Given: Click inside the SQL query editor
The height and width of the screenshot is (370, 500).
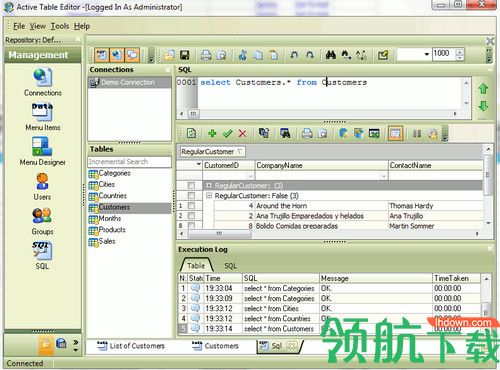Looking at the screenshot, I should [x=330, y=93].
